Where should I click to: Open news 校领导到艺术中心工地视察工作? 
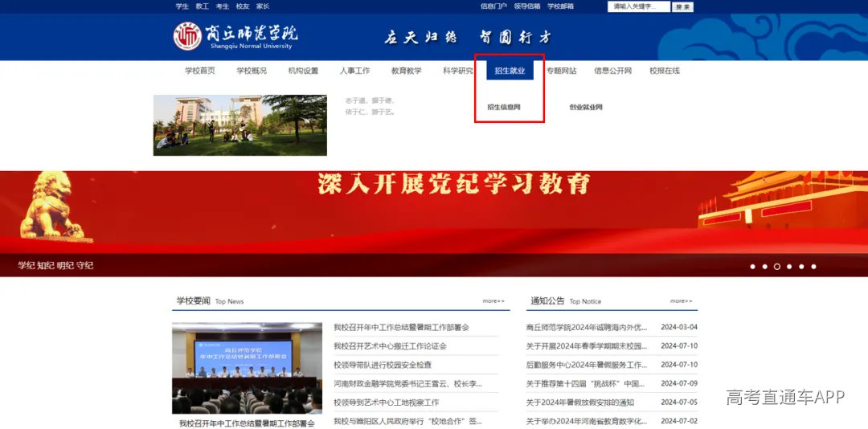click(x=386, y=402)
